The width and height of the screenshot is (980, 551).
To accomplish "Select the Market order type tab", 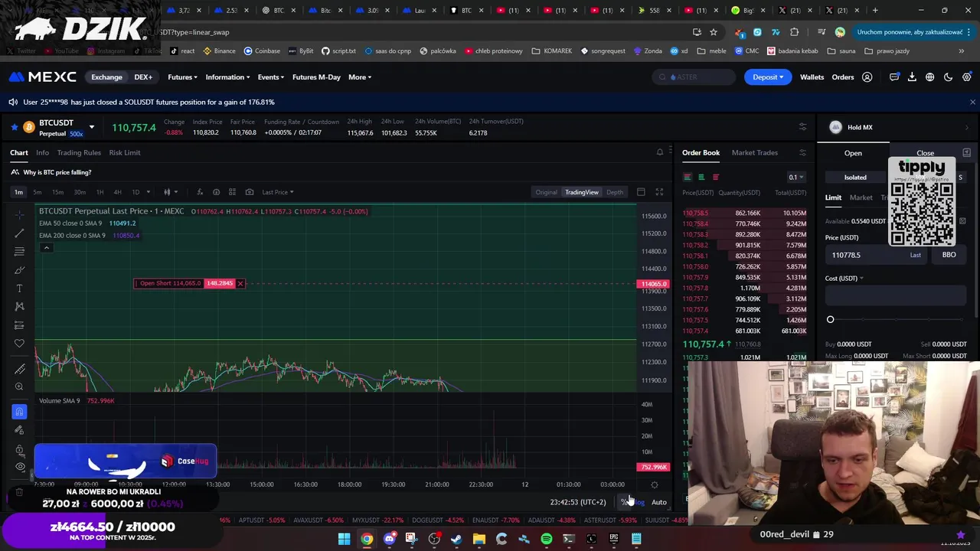I will (861, 197).
